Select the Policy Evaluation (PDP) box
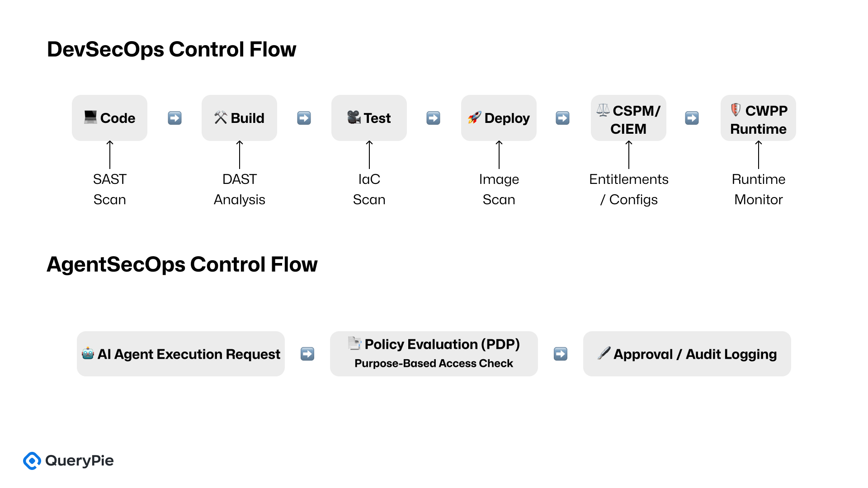This screenshot has width=868, height=488. [434, 354]
